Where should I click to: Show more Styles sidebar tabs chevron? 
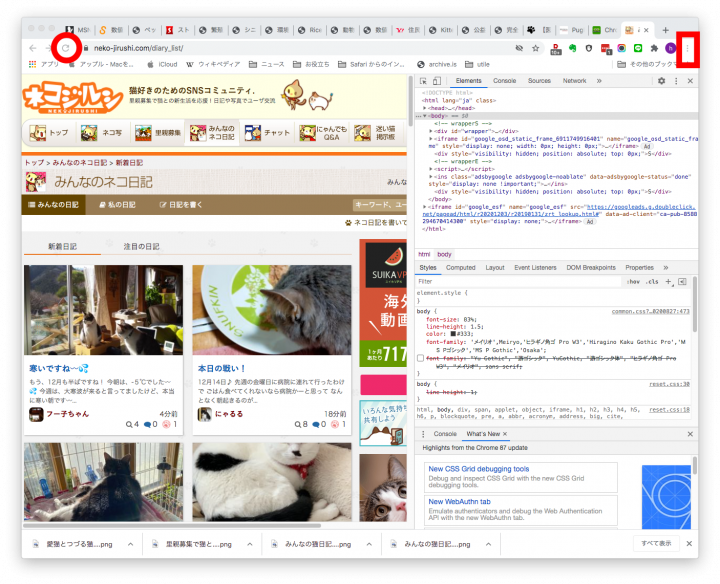click(666, 268)
